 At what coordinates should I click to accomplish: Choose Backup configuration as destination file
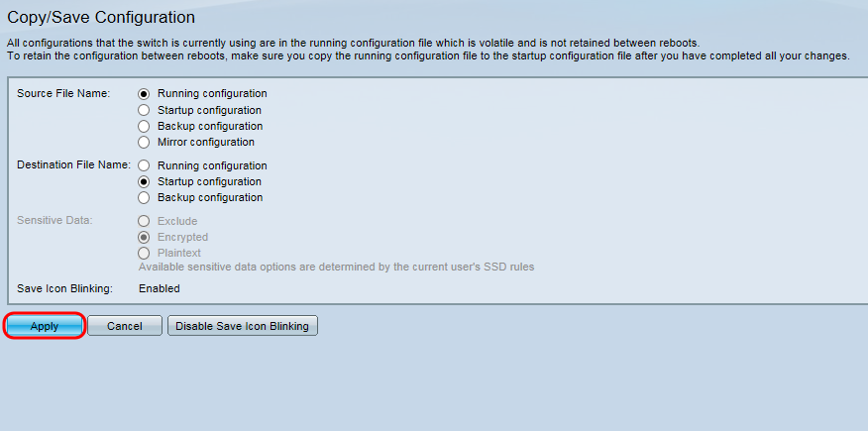144,197
